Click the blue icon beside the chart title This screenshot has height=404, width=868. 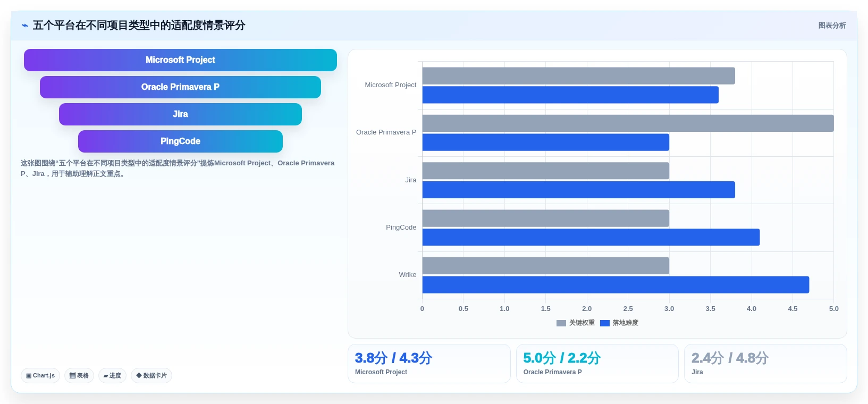25,26
